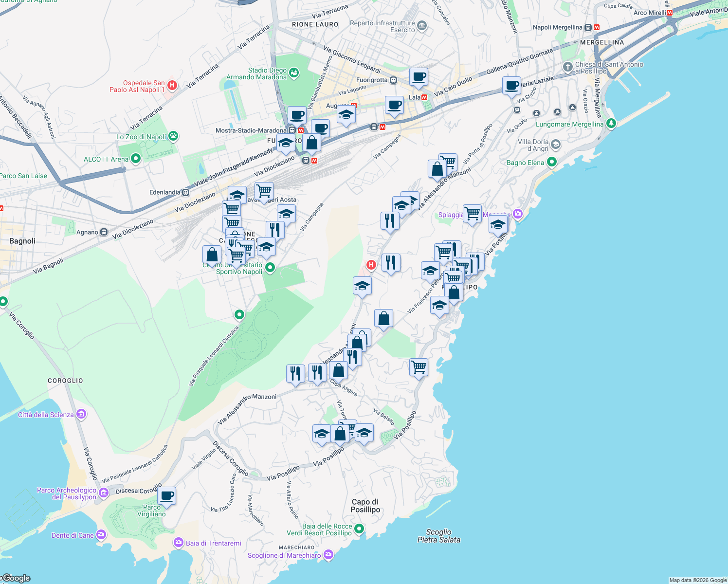Select the paw icon for Lo Zoo di Napoli

(x=174, y=136)
